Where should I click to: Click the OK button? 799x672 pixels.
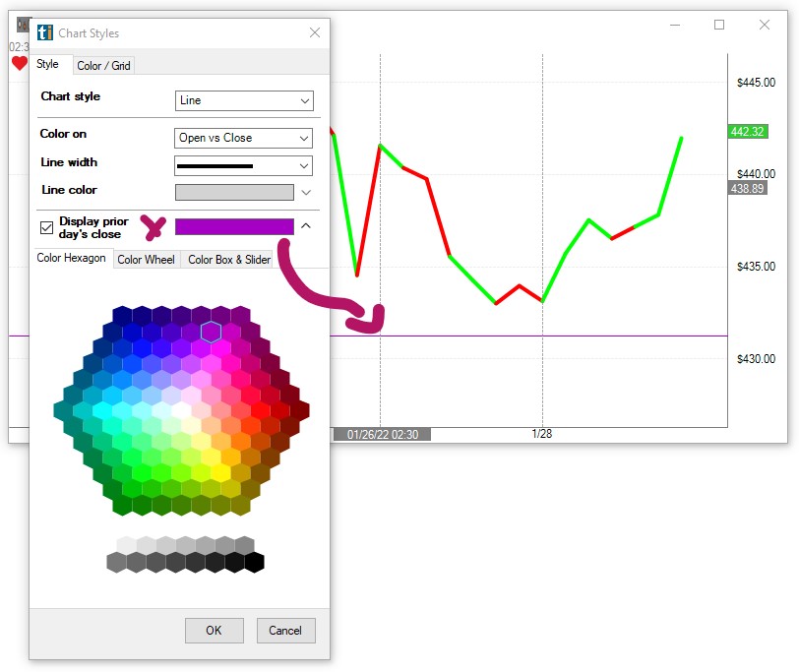pyautogui.click(x=214, y=631)
